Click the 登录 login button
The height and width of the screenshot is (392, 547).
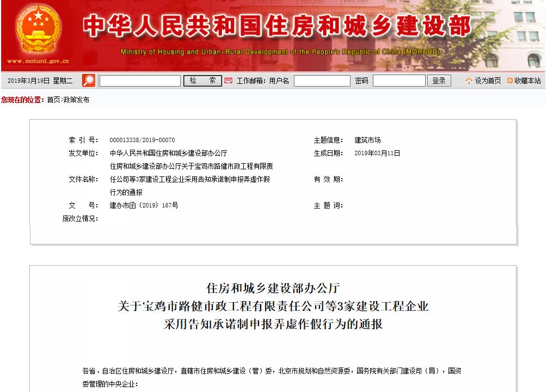pos(439,81)
